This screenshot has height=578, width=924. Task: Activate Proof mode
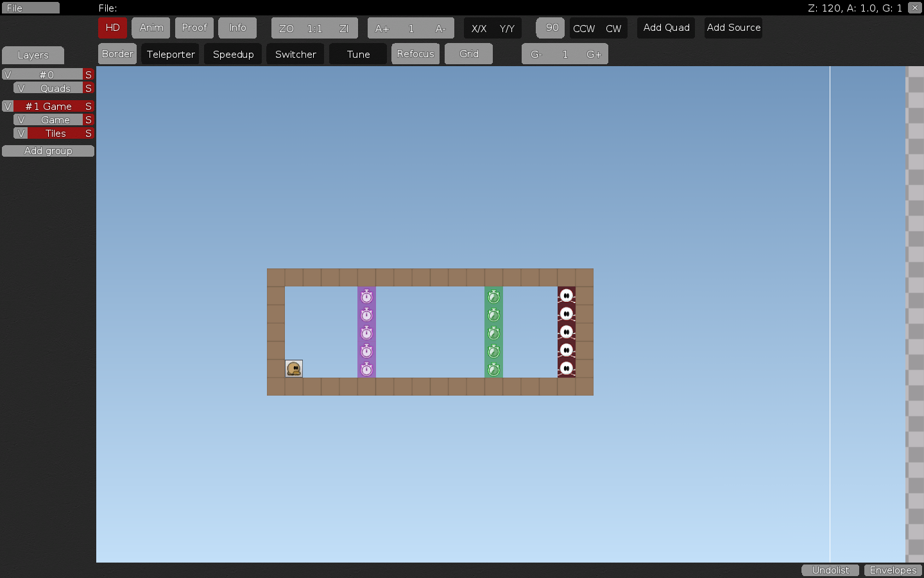point(194,28)
